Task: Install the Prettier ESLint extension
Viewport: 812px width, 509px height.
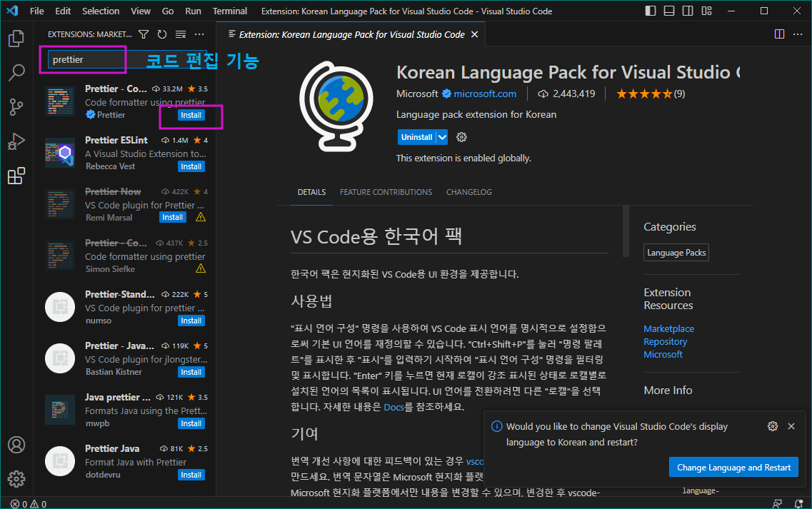Action: pyautogui.click(x=191, y=166)
